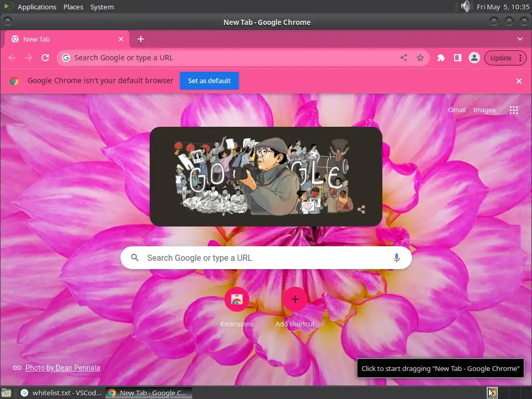Open the bottom-right panel tray icon

493,393
